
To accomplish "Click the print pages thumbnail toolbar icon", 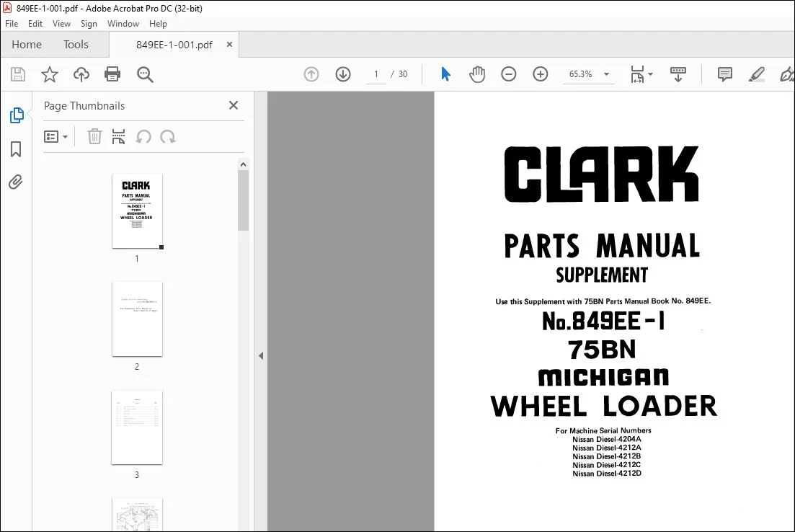I will tap(118, 136).
